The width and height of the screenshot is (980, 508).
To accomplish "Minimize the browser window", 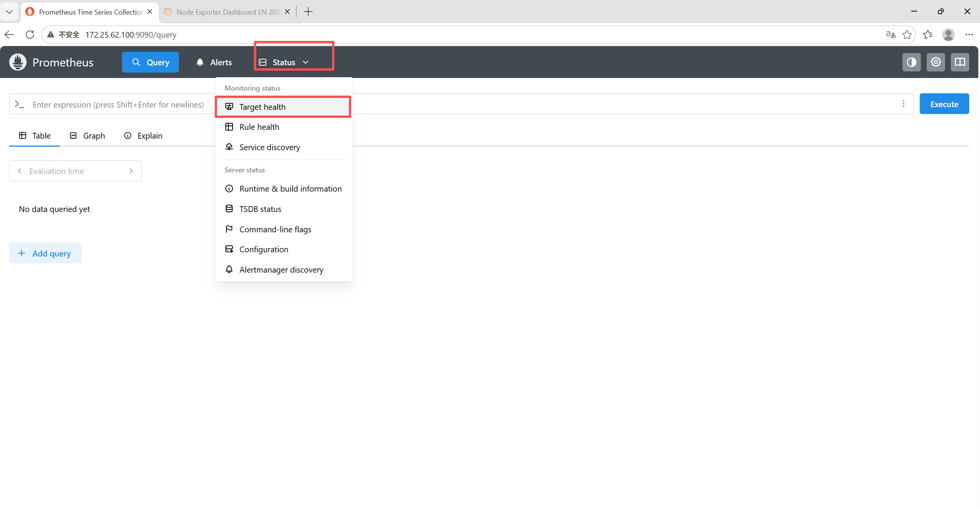I will (914, 12).
